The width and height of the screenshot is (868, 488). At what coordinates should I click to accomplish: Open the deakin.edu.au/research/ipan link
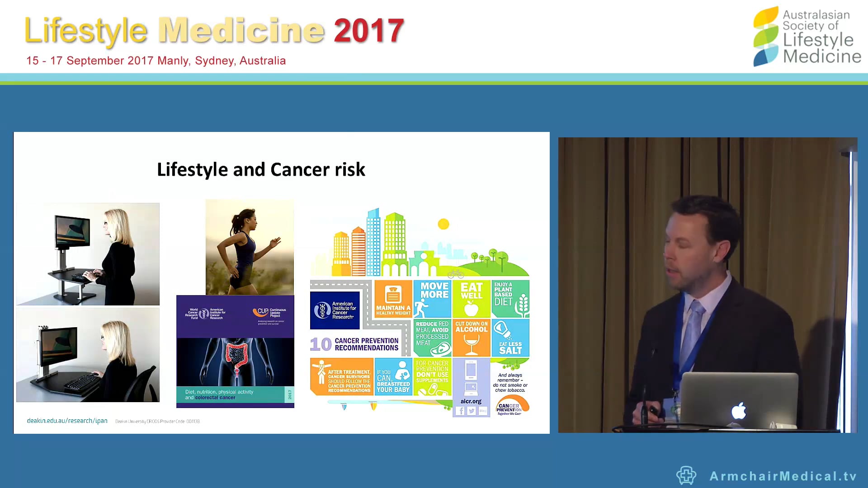(x=67, y=420)
